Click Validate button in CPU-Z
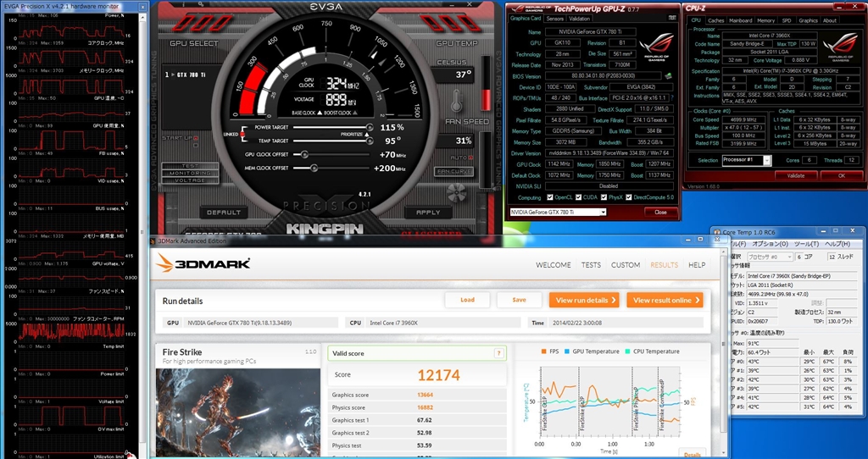Viewport: 868px width, 459px height. point(795,176)
